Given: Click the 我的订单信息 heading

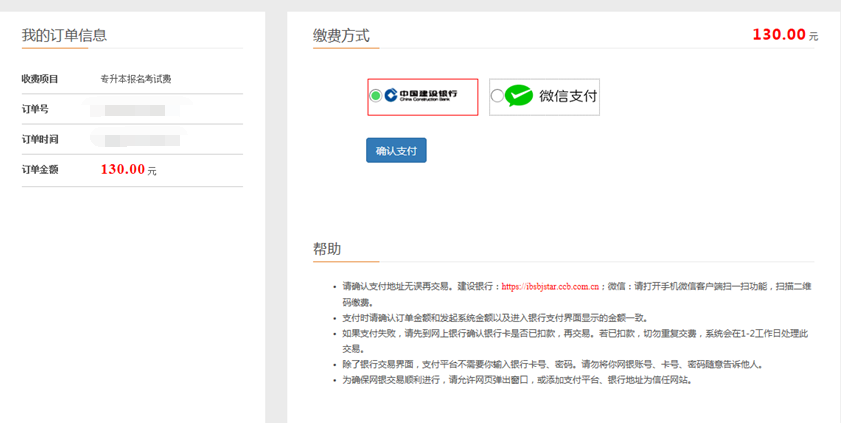Looking at the screenshot, I should [64, 35].
